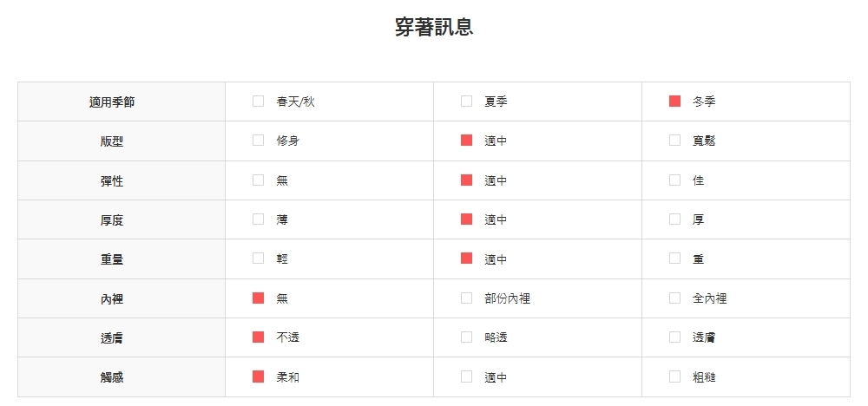Select the 佳 elasticity checkbox

click(674, 180)
